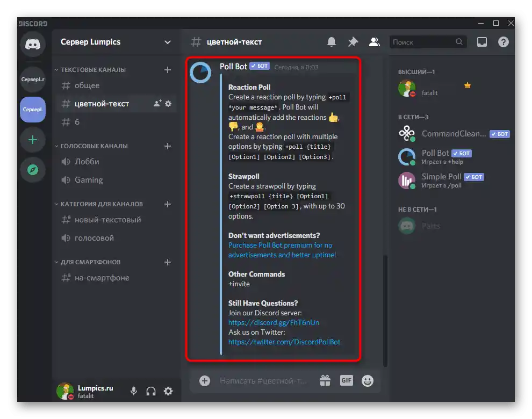Open Discord home via the logo icon

tap(33, 44)
